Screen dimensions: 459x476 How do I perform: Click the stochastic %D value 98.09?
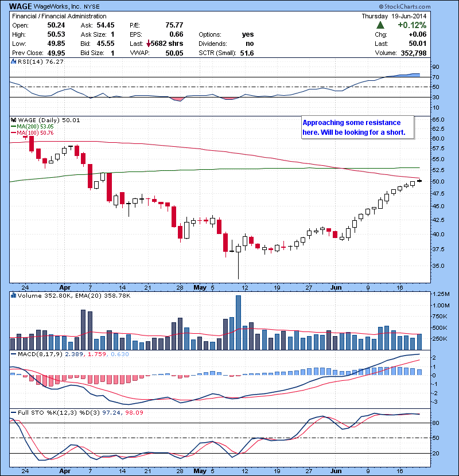click(134, 412)
